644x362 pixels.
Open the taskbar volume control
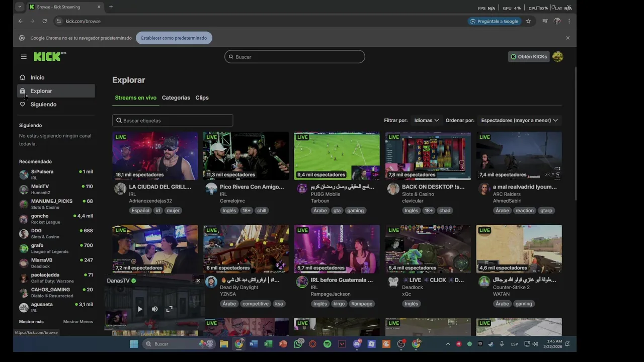[x=535, y=344]
